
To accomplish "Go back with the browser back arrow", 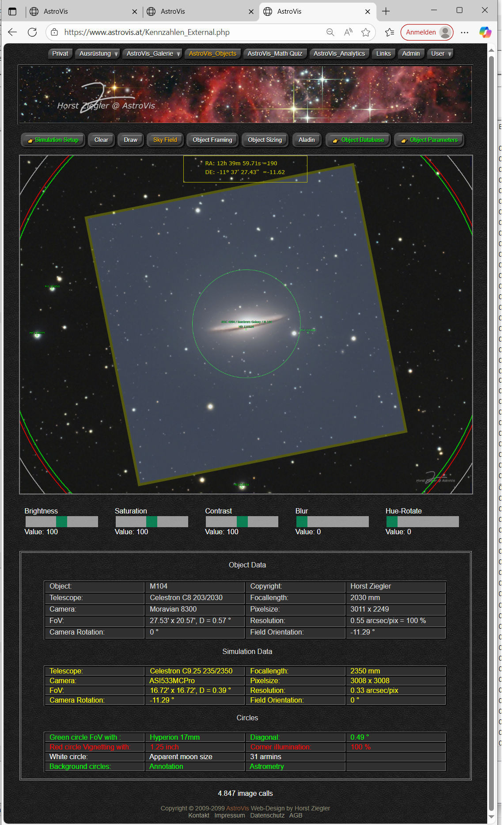I will click(12, 32).
